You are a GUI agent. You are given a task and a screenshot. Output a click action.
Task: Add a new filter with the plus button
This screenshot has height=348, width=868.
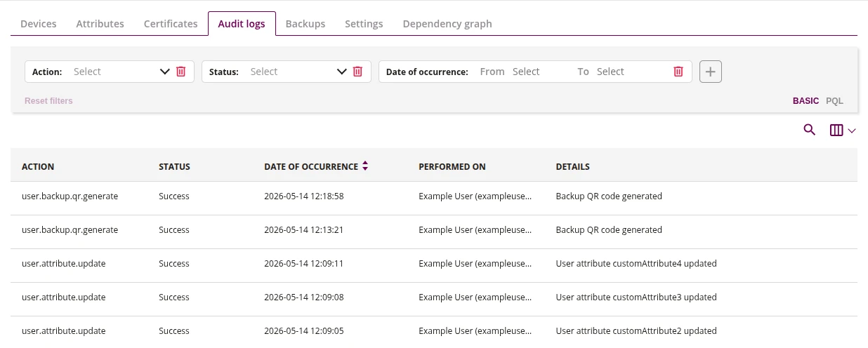coord(711,72)
